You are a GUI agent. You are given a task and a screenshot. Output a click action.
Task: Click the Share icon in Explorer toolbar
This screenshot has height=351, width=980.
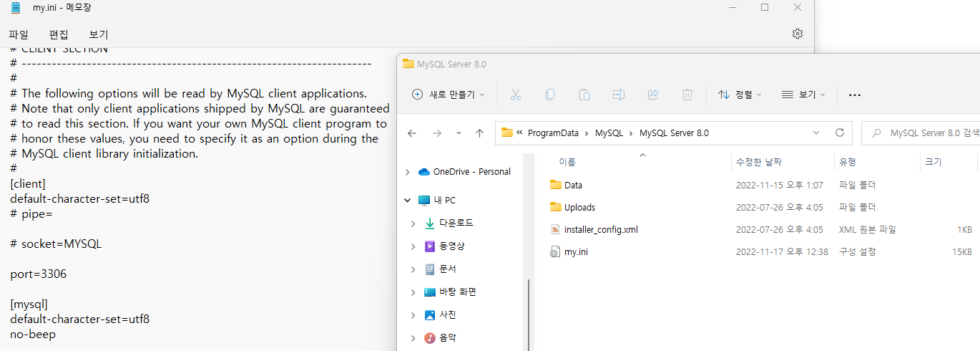[x=652, y=95]
